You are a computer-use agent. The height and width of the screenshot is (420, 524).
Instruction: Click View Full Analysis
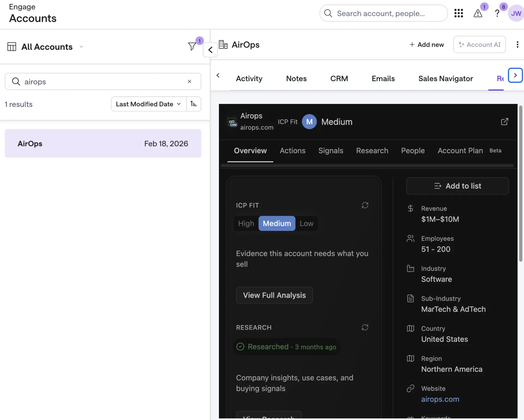274,295
